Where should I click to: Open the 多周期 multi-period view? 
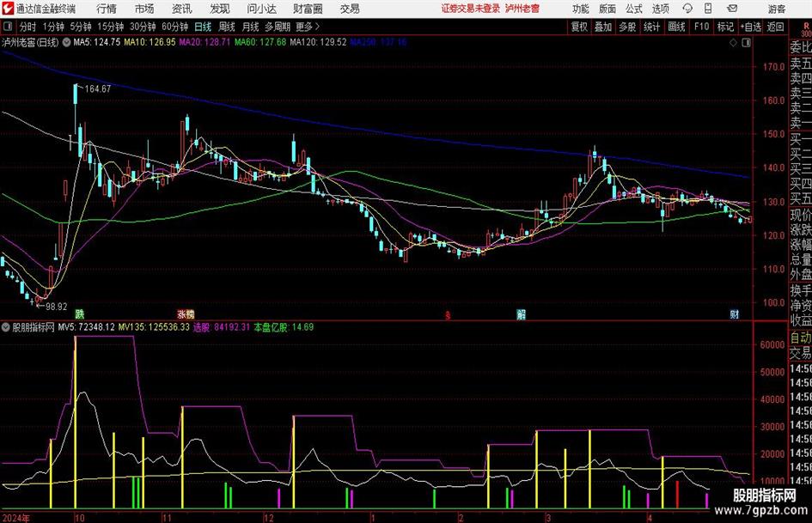point(278,27)
